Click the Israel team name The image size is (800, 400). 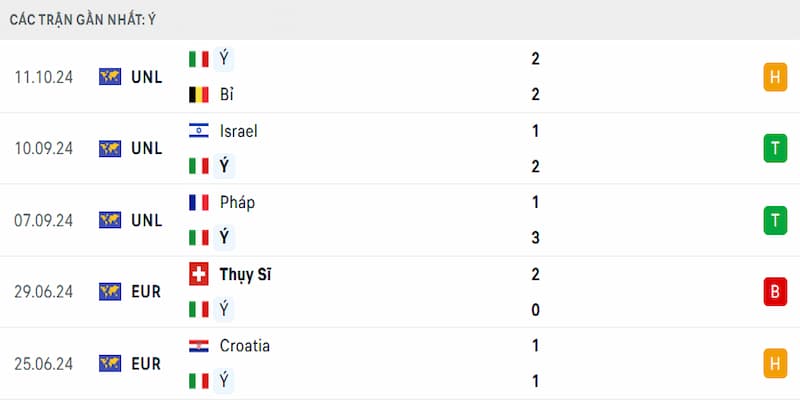(238, 131)
